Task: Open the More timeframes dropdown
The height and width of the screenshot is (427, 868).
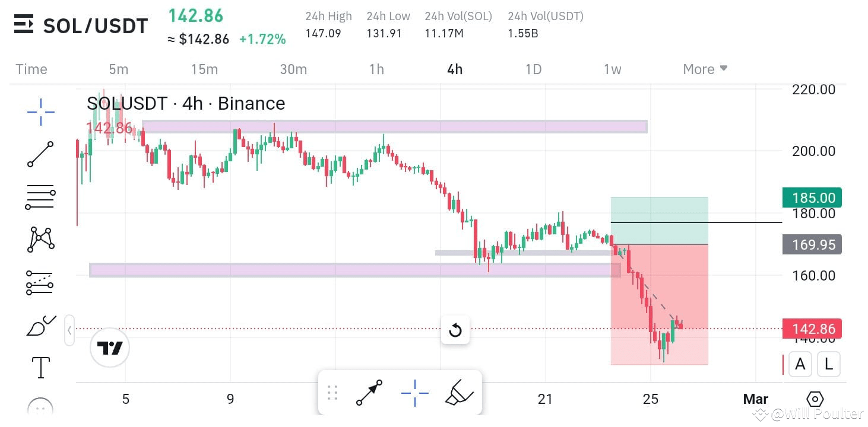Action: pos(704,69)
